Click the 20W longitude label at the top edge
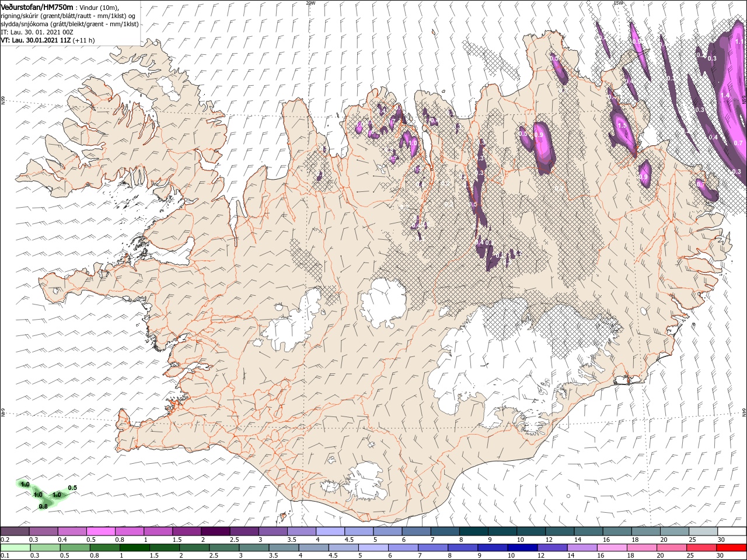Viewport: 747px width, 560px height. coord(310,2)
